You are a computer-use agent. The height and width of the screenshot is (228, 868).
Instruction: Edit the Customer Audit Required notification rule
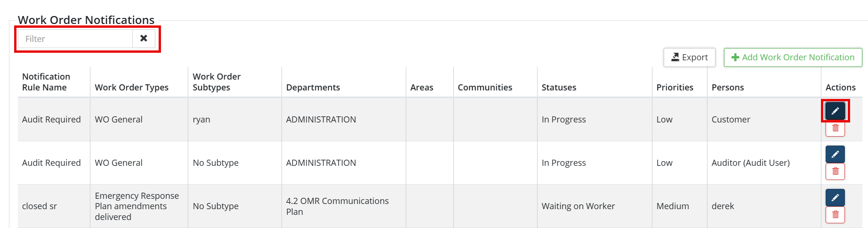pyautogui.click(x=835, y=111)
